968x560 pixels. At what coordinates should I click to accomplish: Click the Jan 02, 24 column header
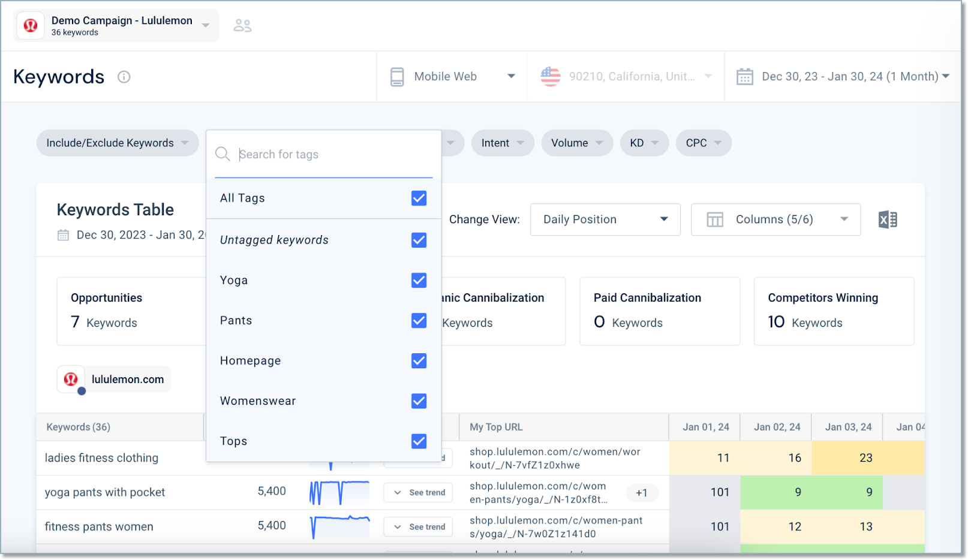[x=777, y=427]
